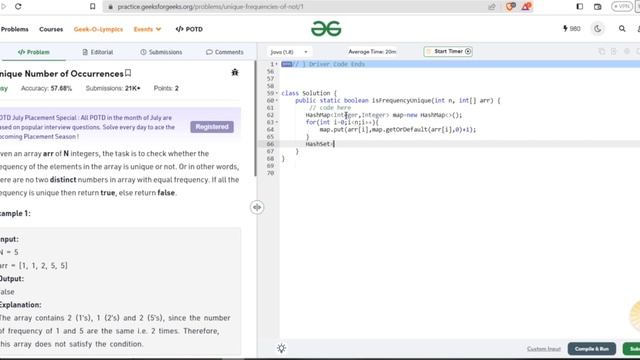Switch to the Comments tab
The image size is (640, 360).
(x=225, y=52)
